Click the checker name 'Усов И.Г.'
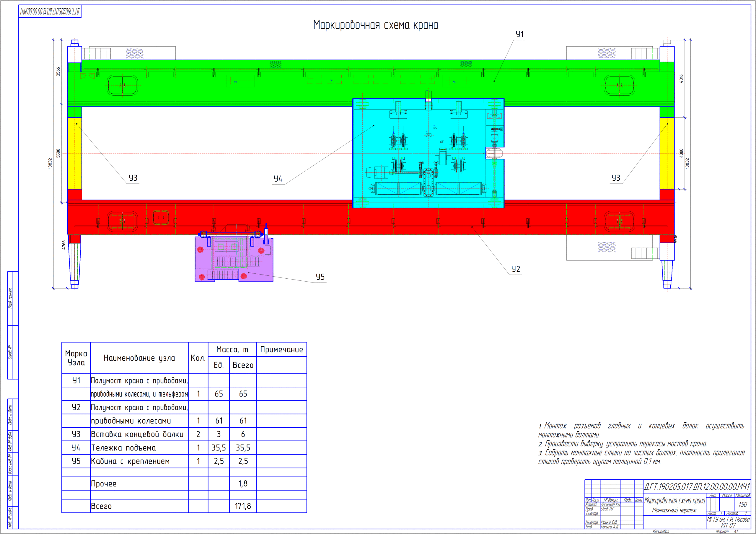Viewport: 756px width, 534px height. (x=608, y=509)
